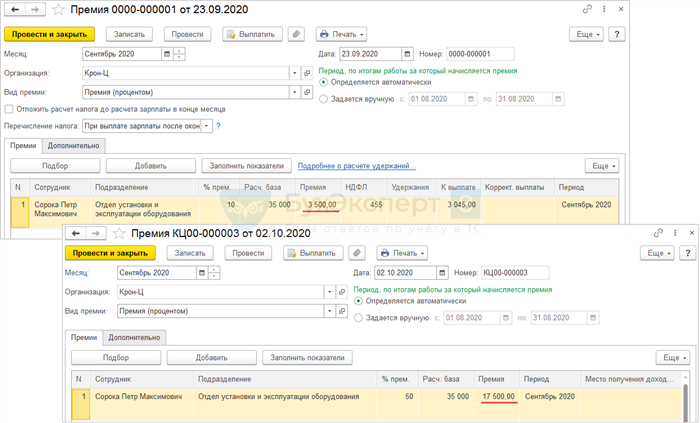Click Заполнить показатели in top window
Image resolution: width=700 pixels, height=423 pixels.
pyautogui.click(x=246, y=166)
